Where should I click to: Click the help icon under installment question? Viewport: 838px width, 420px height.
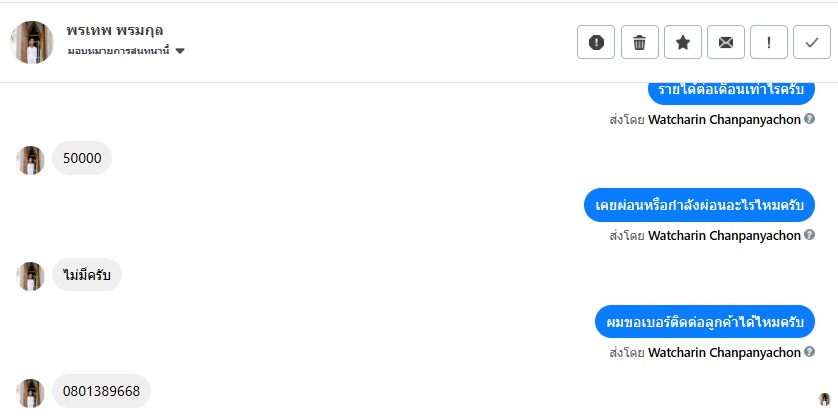coord(809,236)
